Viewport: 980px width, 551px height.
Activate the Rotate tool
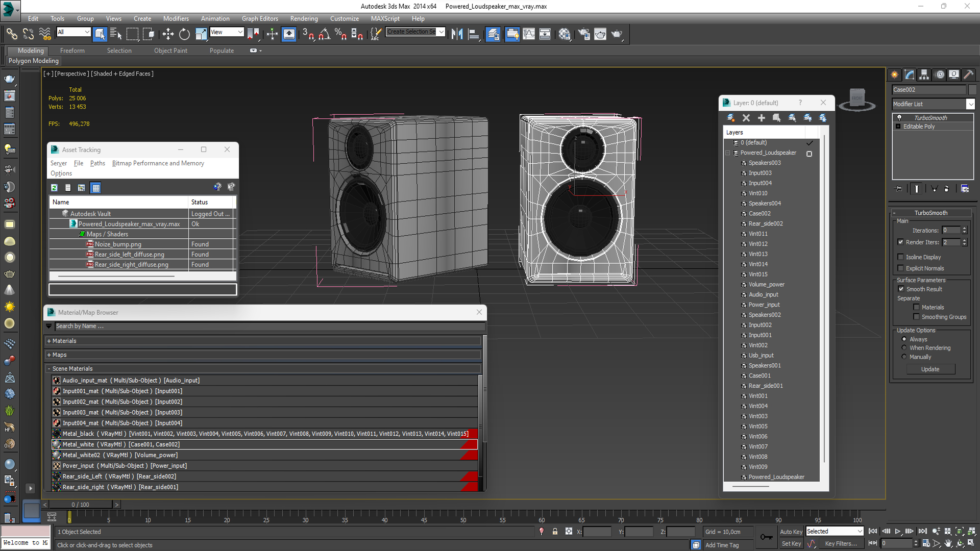tap(184, 34)
